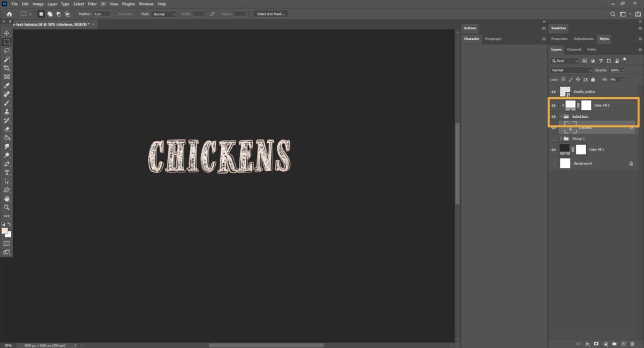The width and height of the screenshot is (644, 348).
Task: Open the marquee Style dropdown
Action: point(164,14)
